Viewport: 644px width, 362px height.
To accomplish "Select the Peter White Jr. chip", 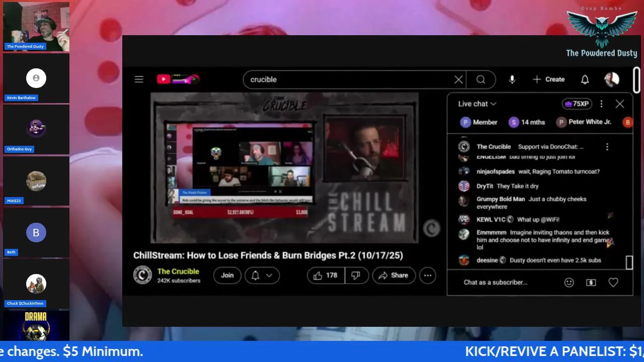I will tap(584, 122).
